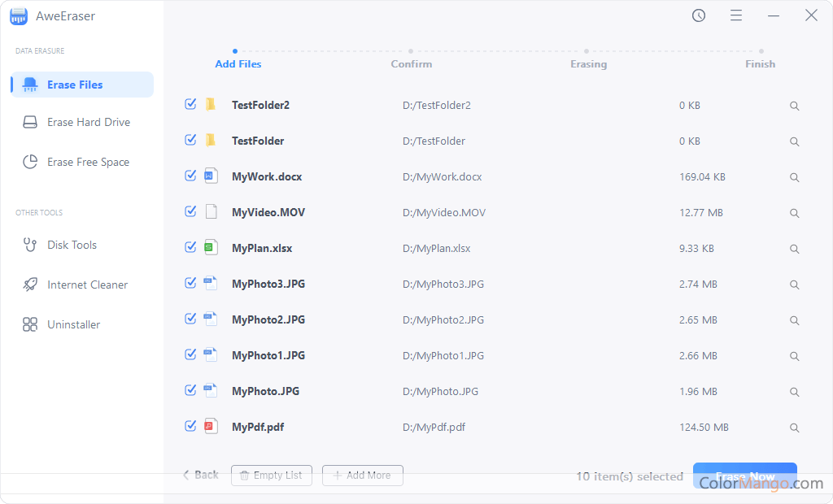Click the magnifier icon for MyPdf.pdf
Screen dimensions: 833x504
[x=794, y=428]
